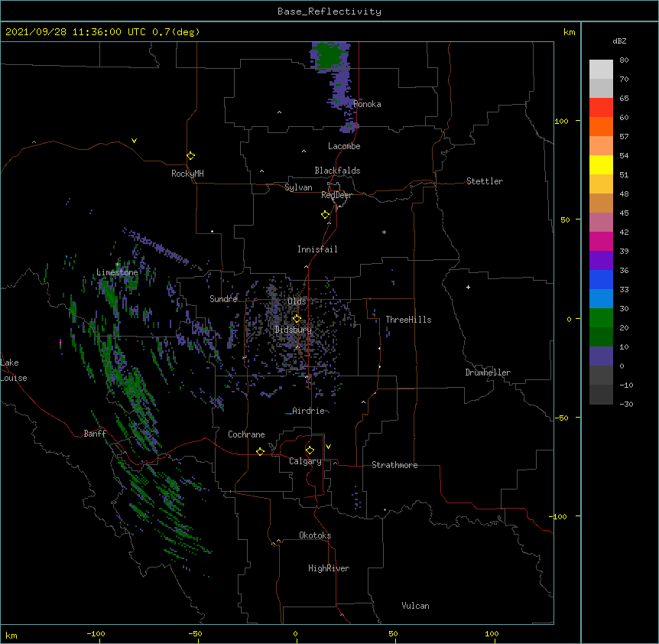Pick the blue 33-36 dBZ legend swatch
This screenshot has width=659, height=644.
601,279
